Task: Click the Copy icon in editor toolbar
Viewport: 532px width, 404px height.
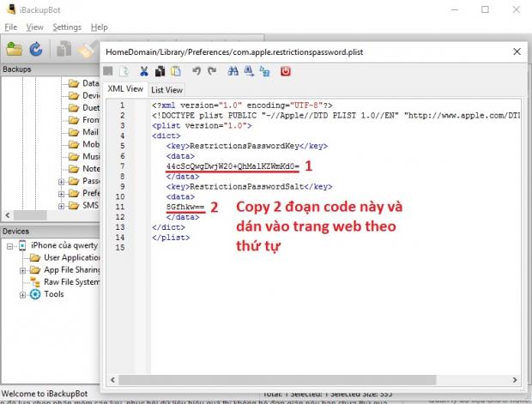Action: tap(160, 71)
